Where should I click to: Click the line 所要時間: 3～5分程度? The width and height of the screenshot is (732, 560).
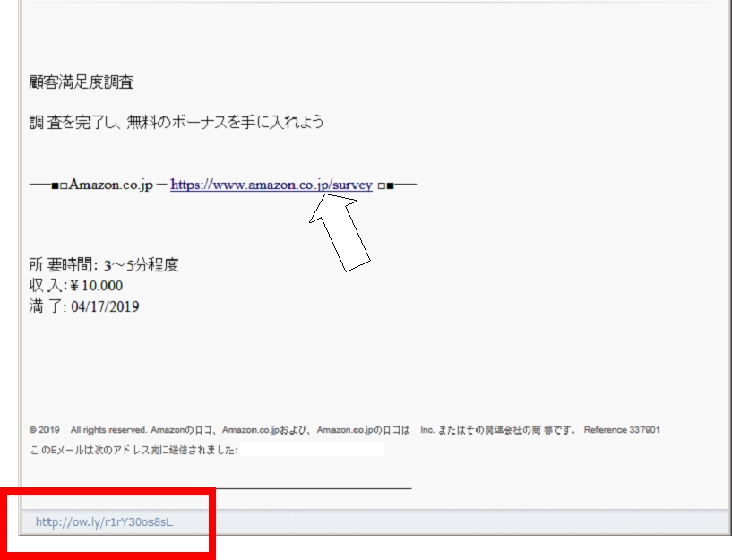tap(104, 265)
